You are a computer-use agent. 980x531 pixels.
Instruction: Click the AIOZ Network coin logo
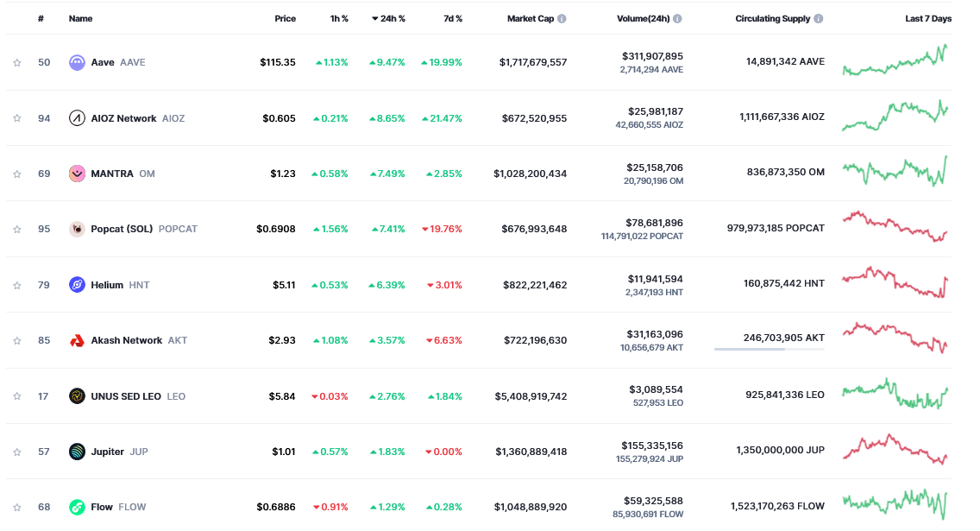[77, 118]
